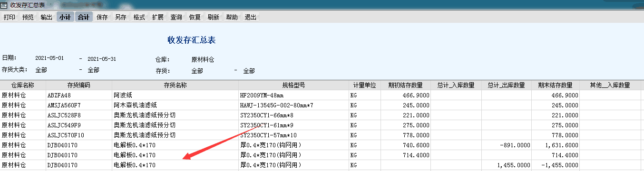
Task: Click the 阿波纸 inventory name cell
Action: [175, 95]
